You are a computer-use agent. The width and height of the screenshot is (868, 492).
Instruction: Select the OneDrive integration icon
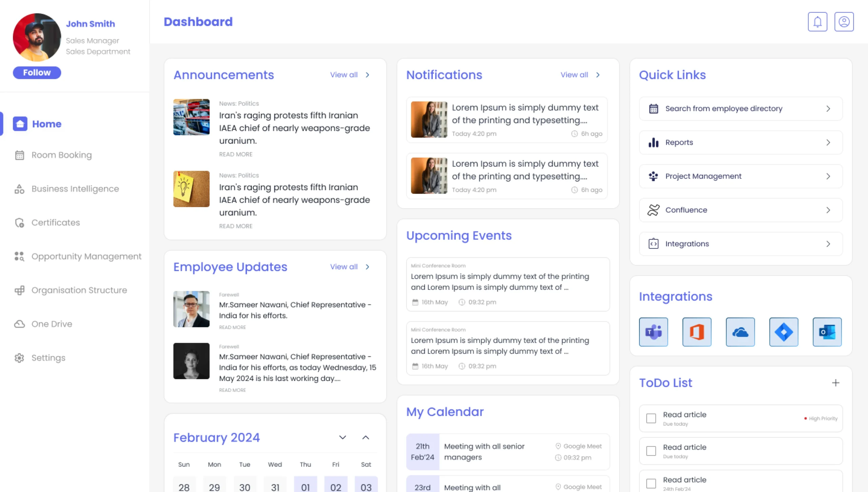pos(740,332)
